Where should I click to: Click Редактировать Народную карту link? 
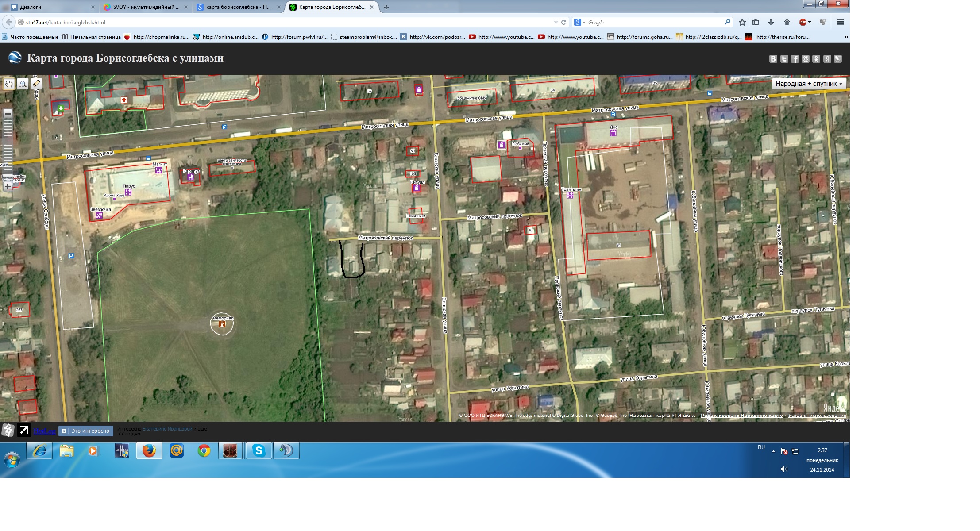[741, 416]
